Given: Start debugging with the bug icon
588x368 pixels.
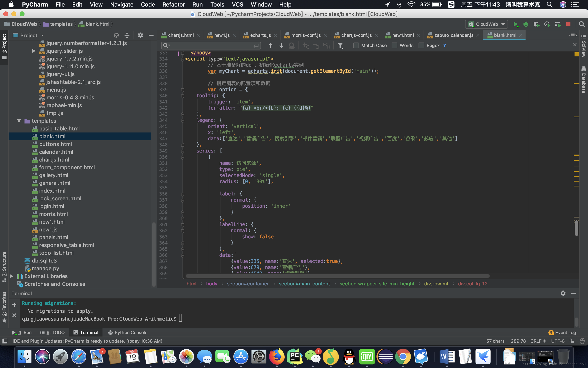Looking at the screenshot, I should [x=526, y=24].
